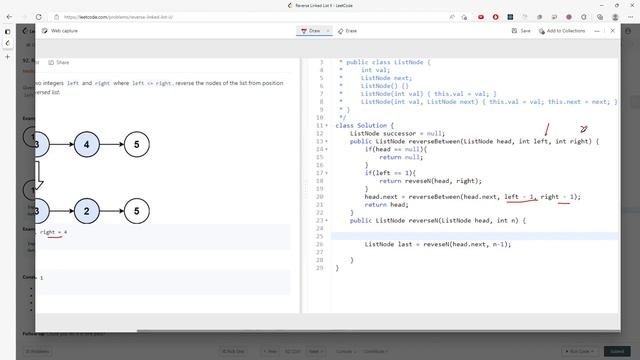Viewport: 640px width, 360px height.
Task: Switch to the LeetCode vertical tab
Action: coord(7,43)
